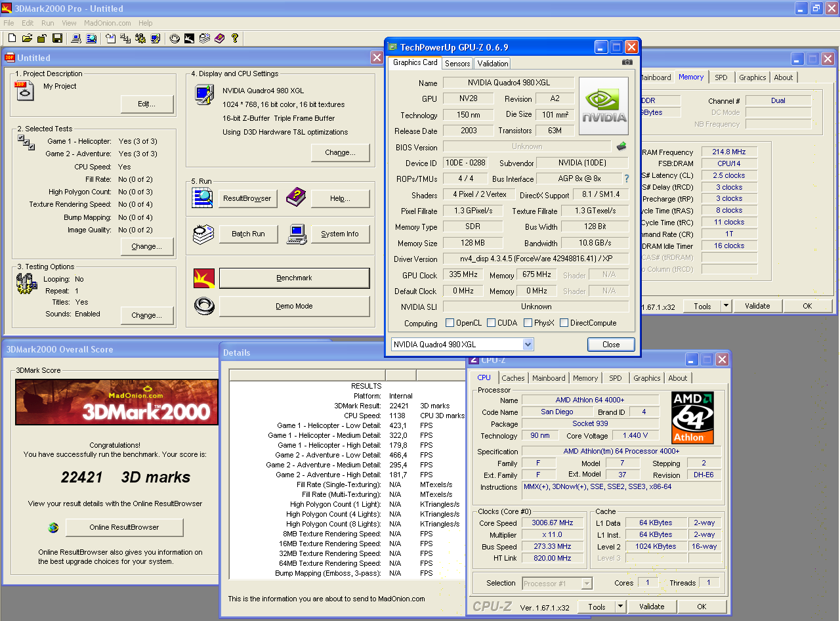
Task: Click Edit... in Project Description
Action: (x=147, y=104)
